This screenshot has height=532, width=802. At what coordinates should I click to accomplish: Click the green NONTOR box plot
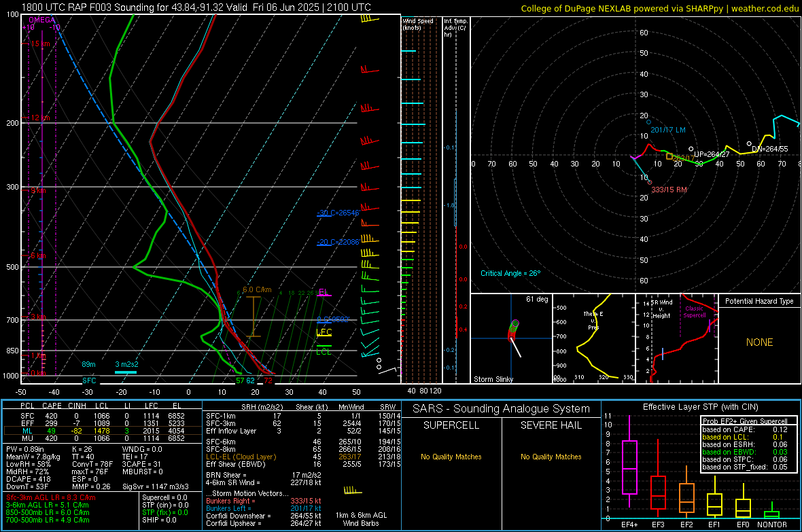point(772,512)
